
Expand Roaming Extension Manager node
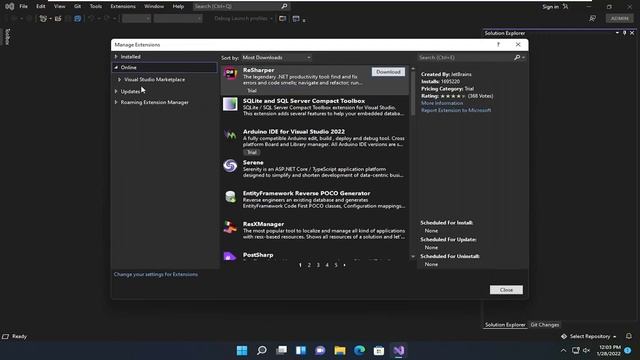pyautogui.click(x=116, y=102)
